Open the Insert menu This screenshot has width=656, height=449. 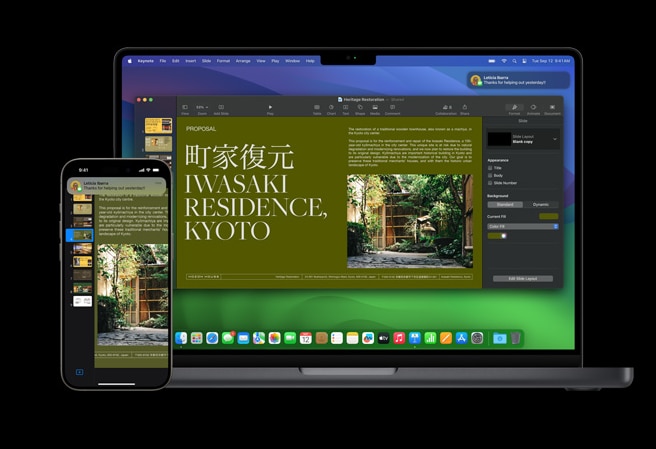[x=191, y=61]
